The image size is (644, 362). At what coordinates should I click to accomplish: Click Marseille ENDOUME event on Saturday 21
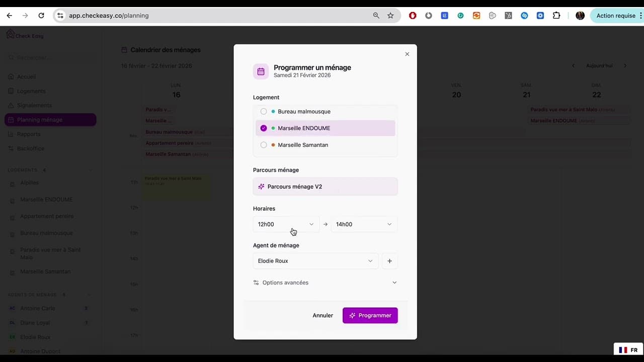(580, 121)
